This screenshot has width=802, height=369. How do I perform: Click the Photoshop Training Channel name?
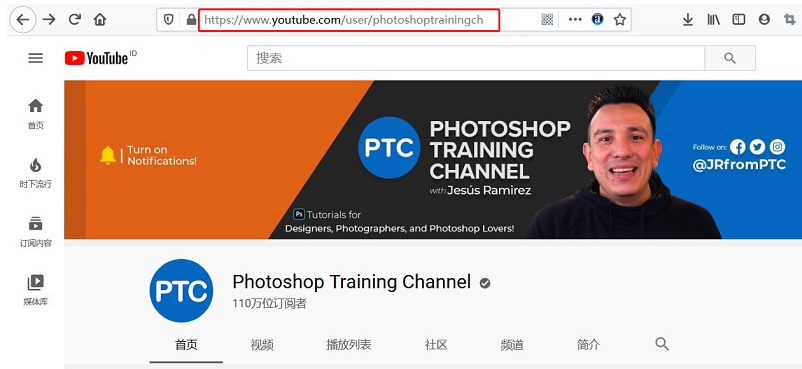click(x=351, y=282)
